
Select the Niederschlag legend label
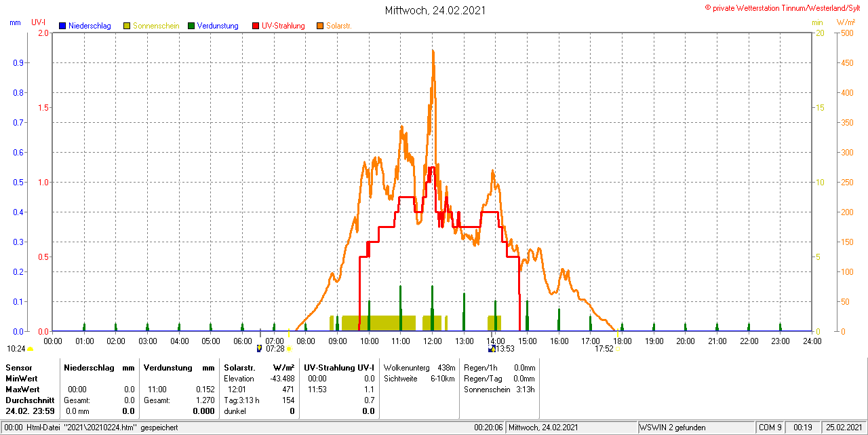(x=90, y=26)
